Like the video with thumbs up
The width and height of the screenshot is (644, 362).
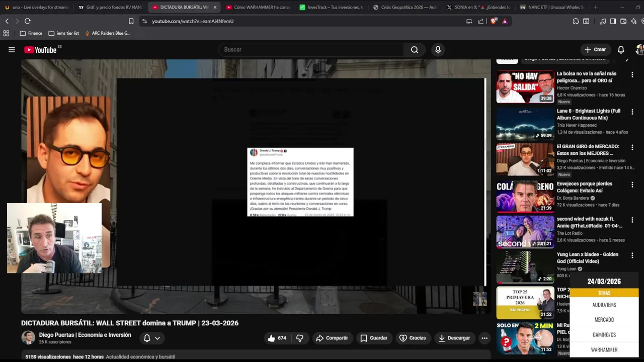click(x=277, y=338)
